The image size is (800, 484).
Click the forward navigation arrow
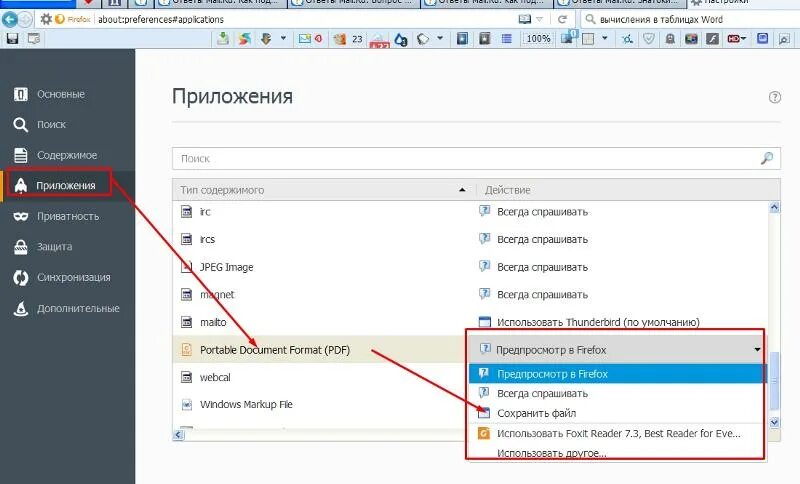pos(25,19)
